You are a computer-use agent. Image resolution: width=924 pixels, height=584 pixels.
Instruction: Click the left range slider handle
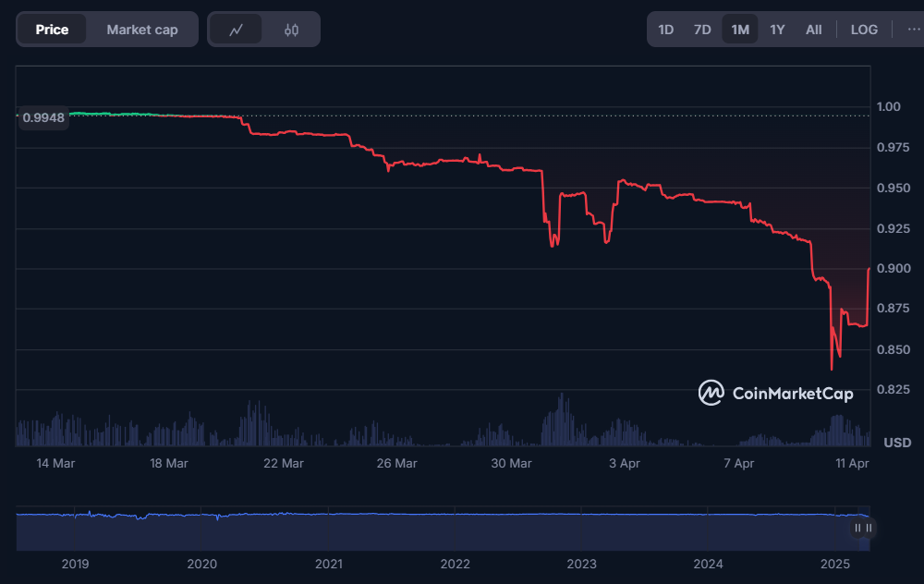click(857, 528)
